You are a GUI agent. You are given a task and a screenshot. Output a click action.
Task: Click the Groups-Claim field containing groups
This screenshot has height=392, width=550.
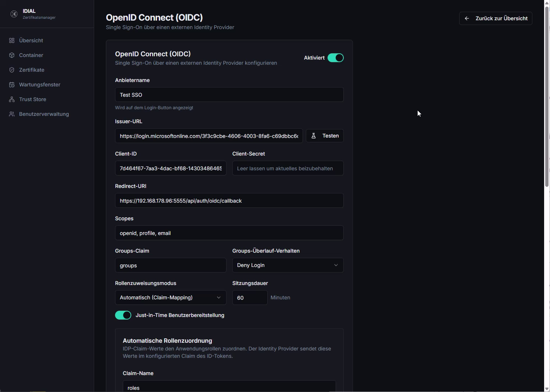point(171,265)
